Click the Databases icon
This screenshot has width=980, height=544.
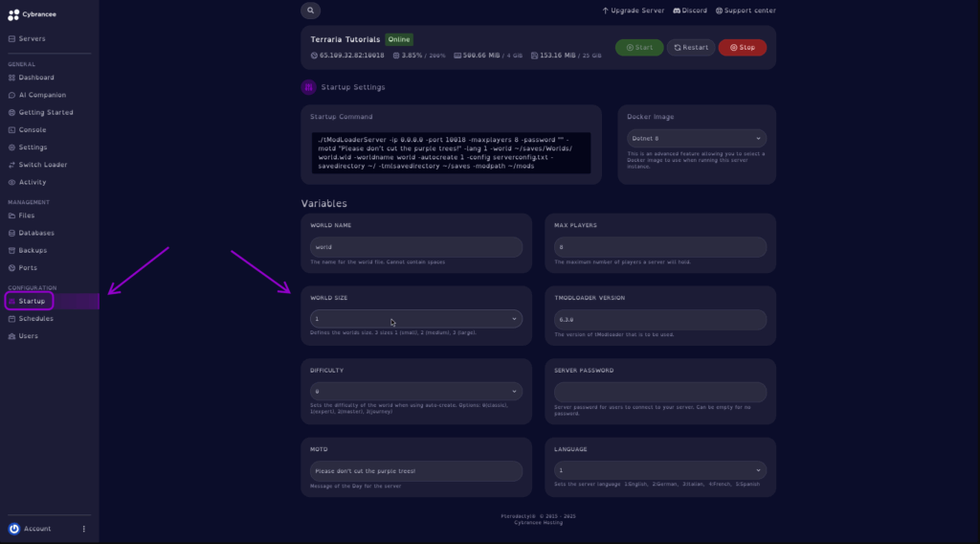[11, 234]
